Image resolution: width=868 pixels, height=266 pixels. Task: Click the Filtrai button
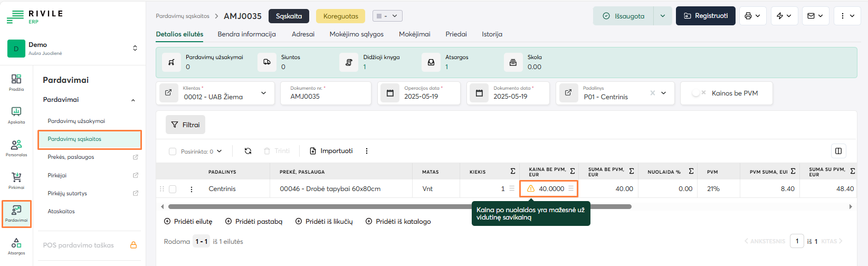185,125
